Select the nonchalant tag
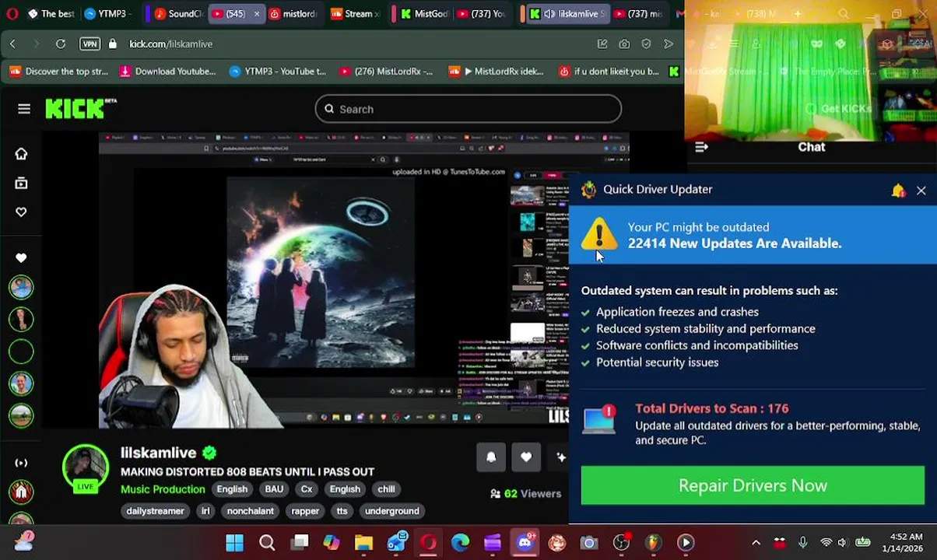This screenshot has width=937, height=560. [x=250, y=511]
